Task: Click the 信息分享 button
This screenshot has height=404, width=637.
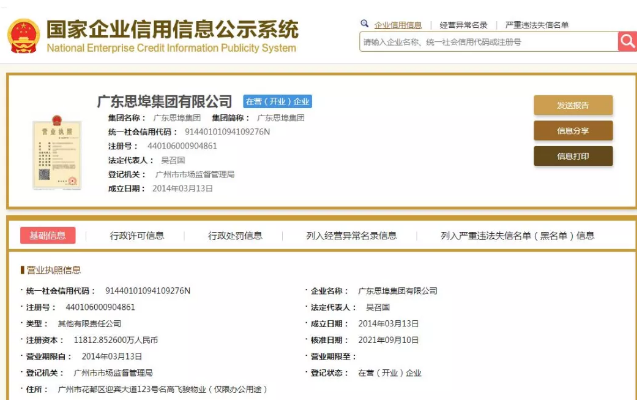Action: coord(573,130)
